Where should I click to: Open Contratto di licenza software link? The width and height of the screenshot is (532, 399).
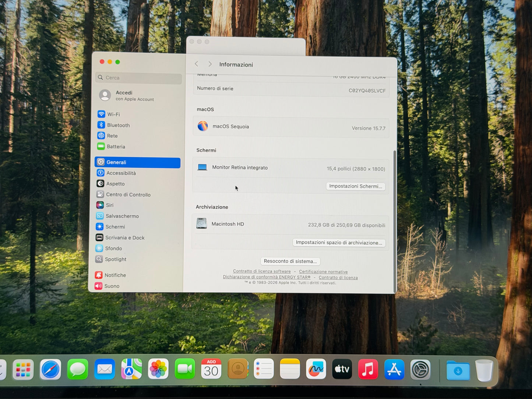[262, 271]
